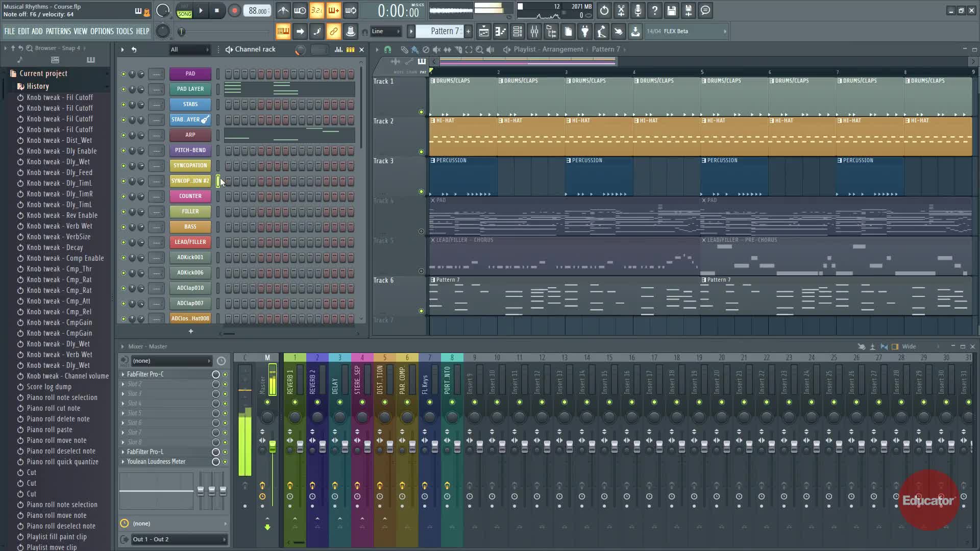The image size is (980, 551).
Task: Click the graph editor icon in Channel rack
Action: coord(338,49)
